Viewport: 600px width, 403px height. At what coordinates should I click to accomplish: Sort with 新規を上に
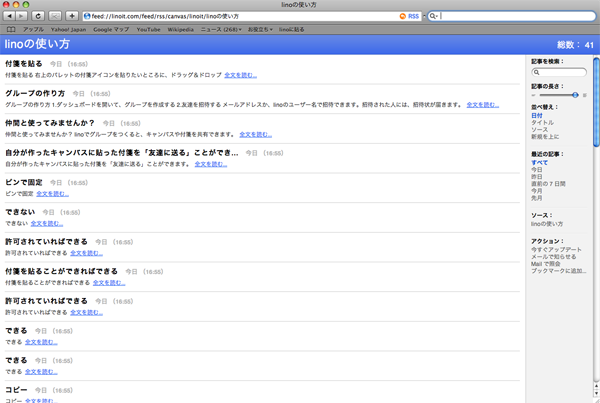[545, 137]
